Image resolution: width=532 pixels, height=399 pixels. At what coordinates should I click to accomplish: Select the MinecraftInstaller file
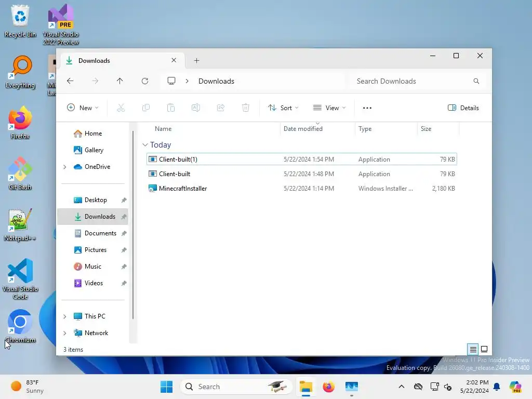point(302,189)
